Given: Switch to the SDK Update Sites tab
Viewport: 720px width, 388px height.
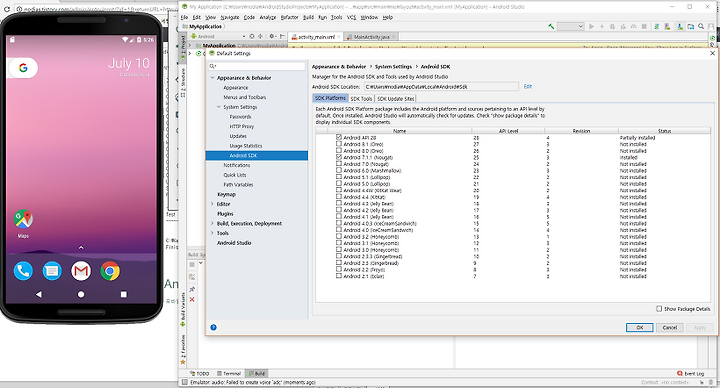Looking at the screenshot, I should click(396, 99).
